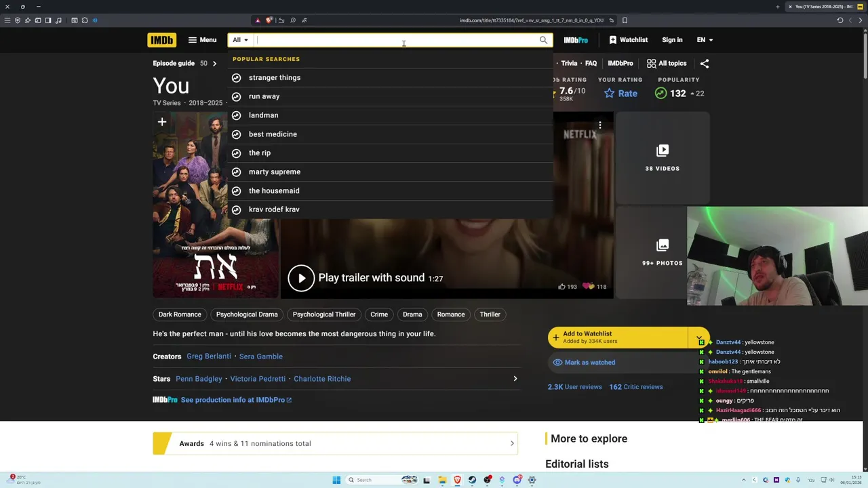Image resolution: width=868 pixels, height=488 pixels.
Task: Select the Psychological Drama genre chip
Action: coord(247,314)
